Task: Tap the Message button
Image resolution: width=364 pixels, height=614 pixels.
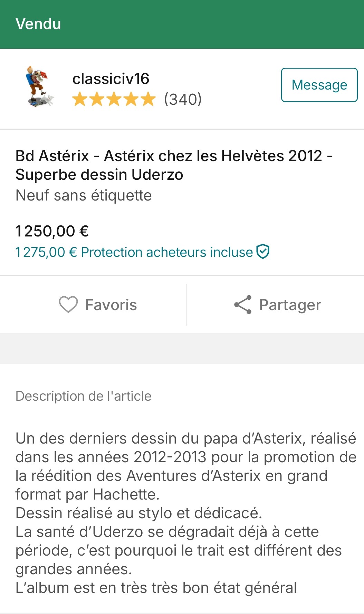Action: (x=319, y=85)
